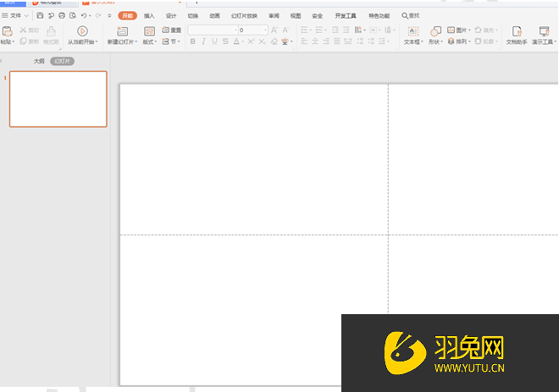The height and width of the screenshot is (392, 559).
Task: Open the Document Assistant (文档助手)
Action: tap(517, 36)
